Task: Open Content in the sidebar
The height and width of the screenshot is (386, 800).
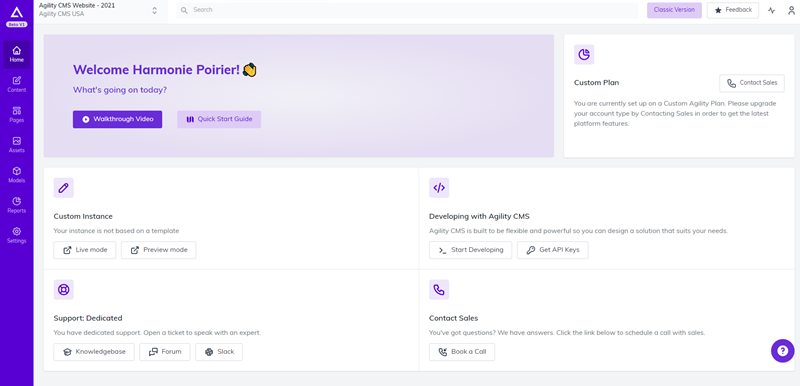Action: click(17, 84)
